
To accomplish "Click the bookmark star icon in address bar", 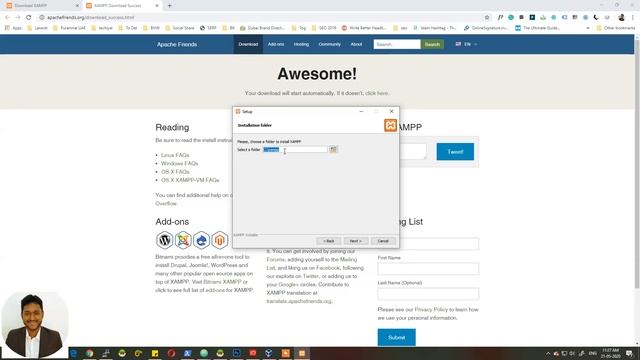I will (487, 18).
